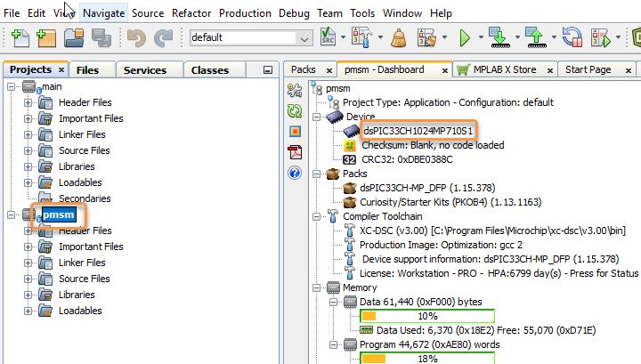The width and height of the screenshot is (641, 364).
Task: Open the device datasheet PDF icon
Action: [x=295, y=152]
